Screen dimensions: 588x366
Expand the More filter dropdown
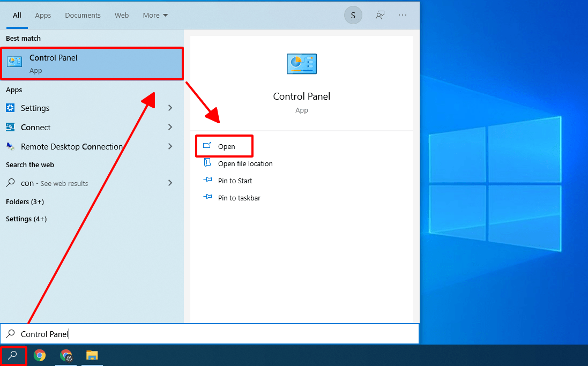(155, 16)
